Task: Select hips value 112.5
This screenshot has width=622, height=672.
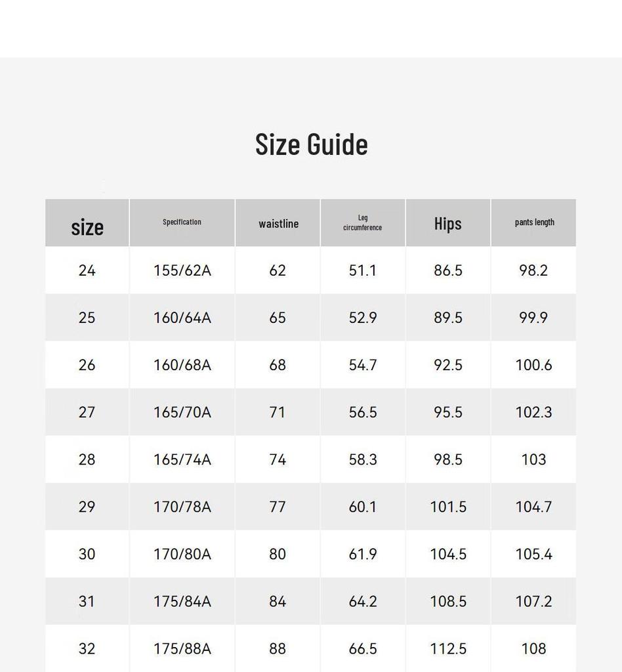Action: coord(448,649)
